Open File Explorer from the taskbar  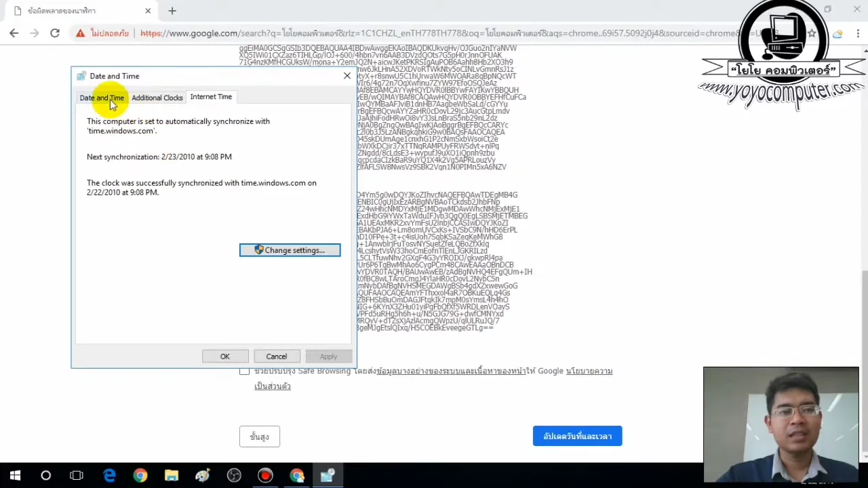click(171, 475)
